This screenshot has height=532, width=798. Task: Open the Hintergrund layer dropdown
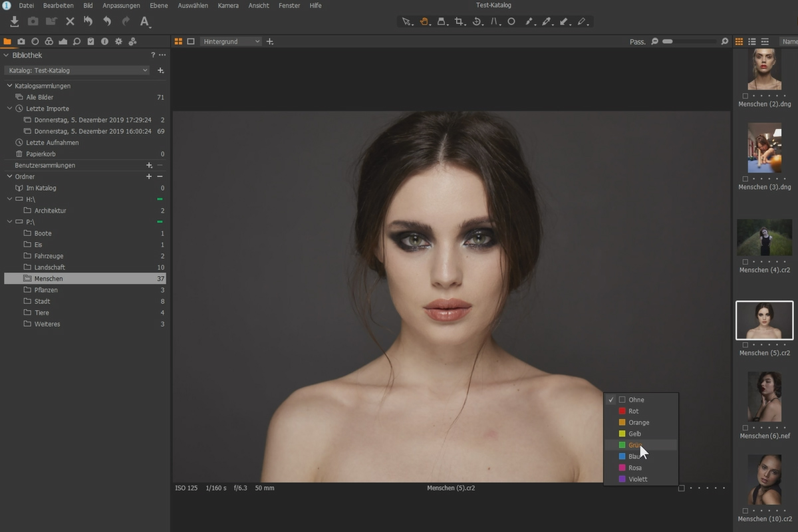tap(231, 41)
